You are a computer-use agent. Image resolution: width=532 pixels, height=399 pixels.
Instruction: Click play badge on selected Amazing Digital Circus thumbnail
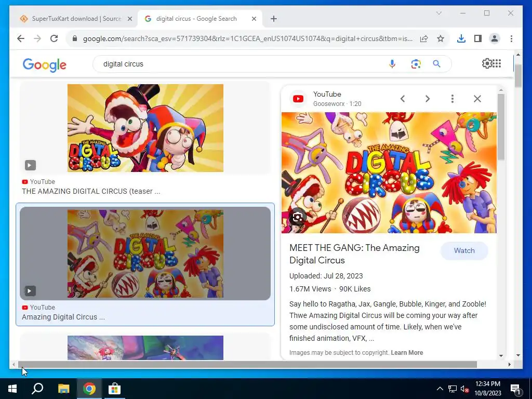point(30,291)
